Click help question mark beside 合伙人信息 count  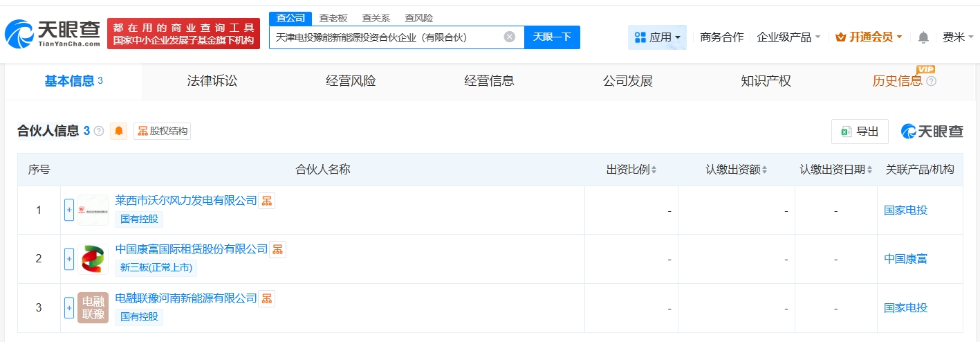(x=99, y=131)
